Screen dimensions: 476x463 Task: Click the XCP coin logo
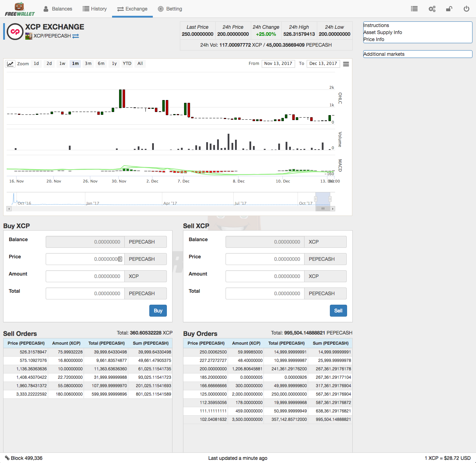tap(15, 32)
